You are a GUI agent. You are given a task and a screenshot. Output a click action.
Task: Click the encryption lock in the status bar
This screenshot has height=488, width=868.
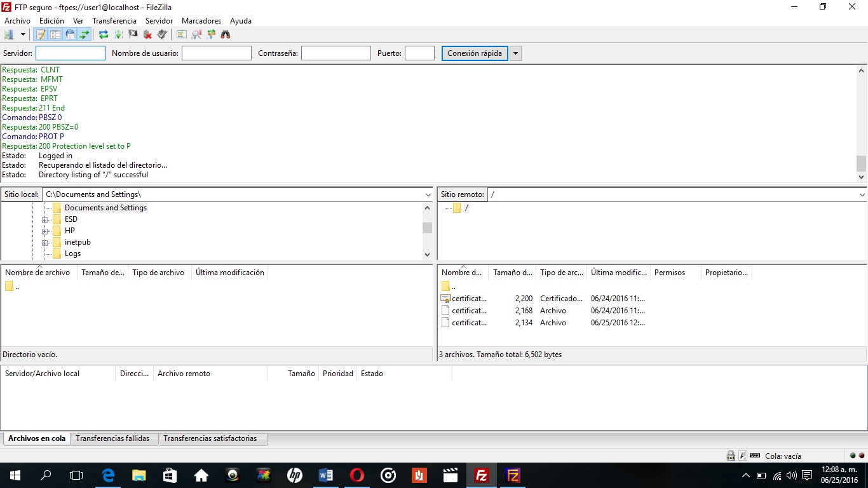click(x=731, y=456)
